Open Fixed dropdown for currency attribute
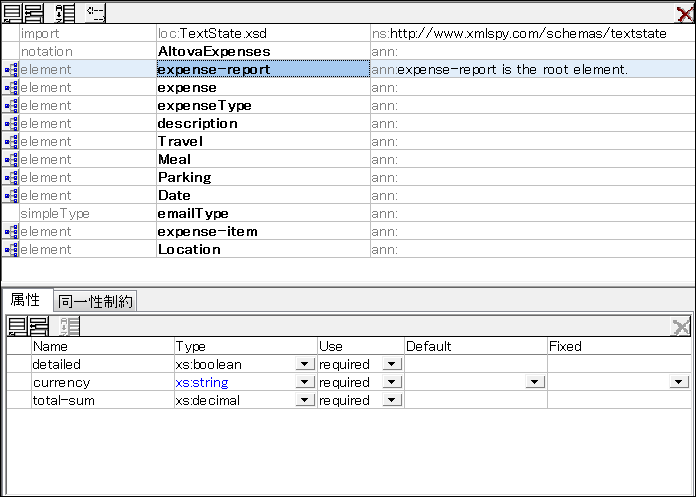 coord(679,382)
